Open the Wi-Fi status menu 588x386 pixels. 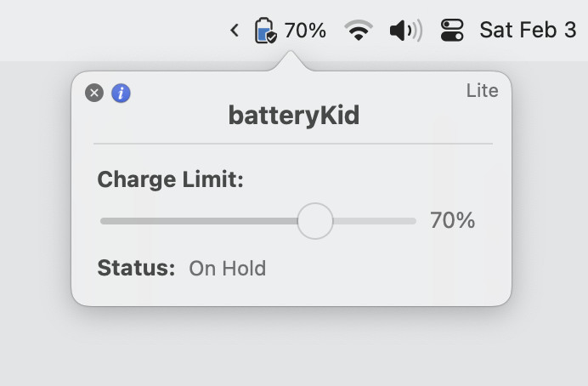tap(359, 31)
